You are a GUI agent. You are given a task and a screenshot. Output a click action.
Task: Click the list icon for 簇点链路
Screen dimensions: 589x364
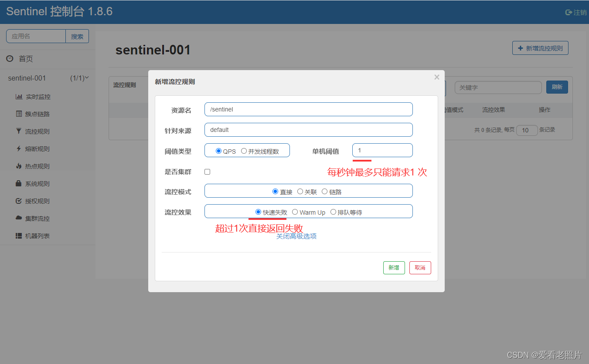point(19,114)
